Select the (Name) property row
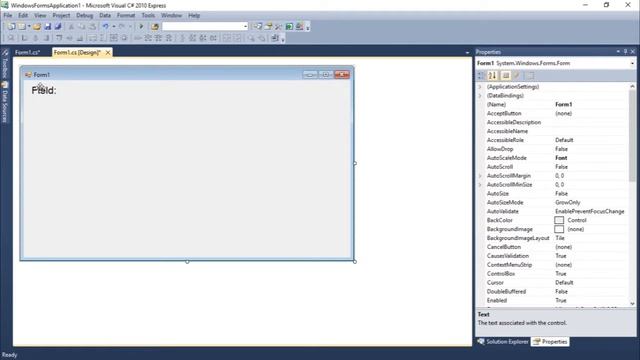Image resolution: width=640 pixels, height=360 pixels. [556, 104]
